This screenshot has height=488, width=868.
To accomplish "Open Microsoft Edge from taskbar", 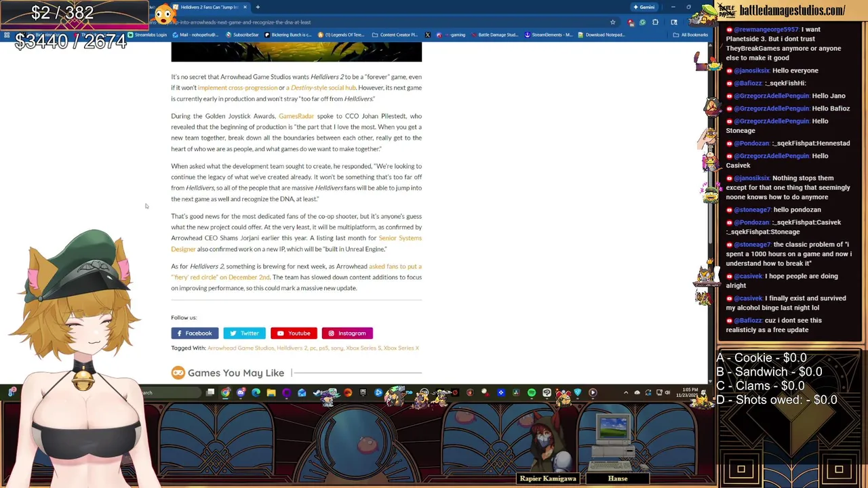I will pyautogui.click(x=256, y=392).
